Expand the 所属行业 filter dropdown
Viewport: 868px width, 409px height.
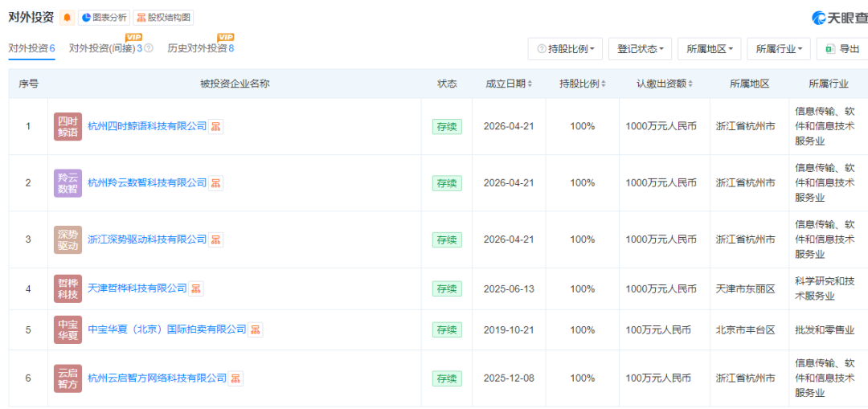pos(779,49)
